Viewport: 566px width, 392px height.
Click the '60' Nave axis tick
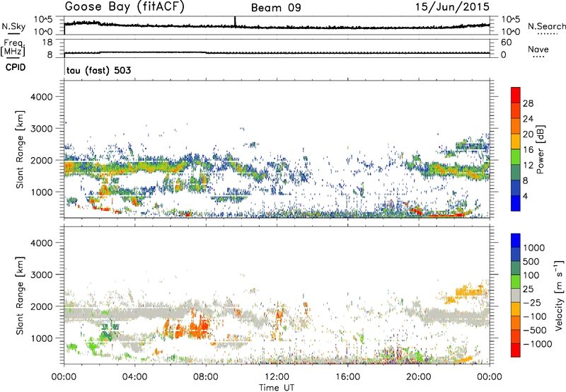click(506, 42)
